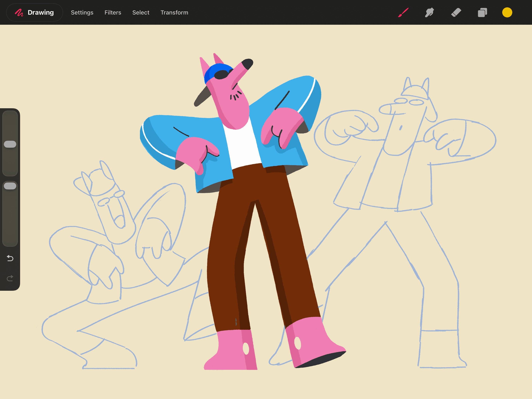The image size is (532, 399).
Task: Select the Eraser tool icon
Action: [456, 13]
